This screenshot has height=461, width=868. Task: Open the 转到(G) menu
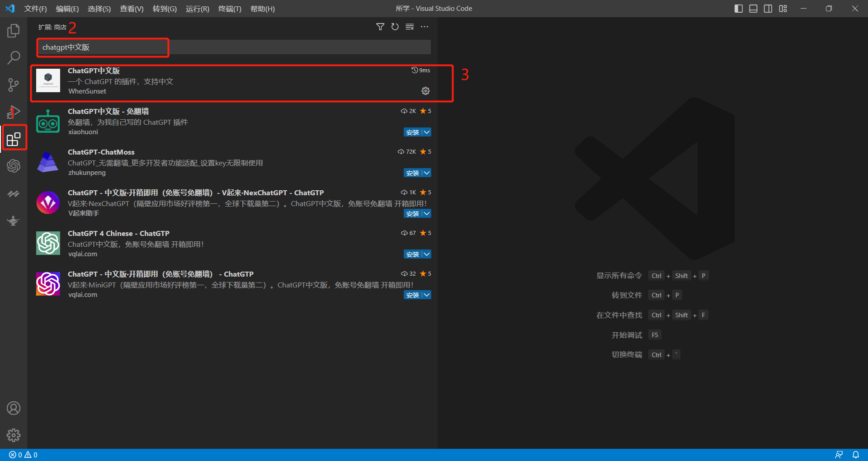(x=165, y=9)
